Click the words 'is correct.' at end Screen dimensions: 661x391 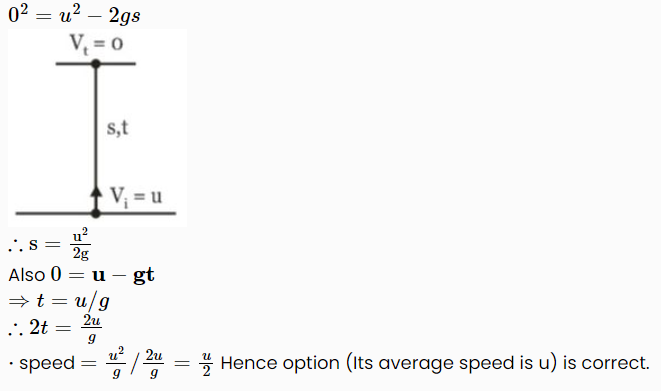pyautogui.click(x=606, y=363)
